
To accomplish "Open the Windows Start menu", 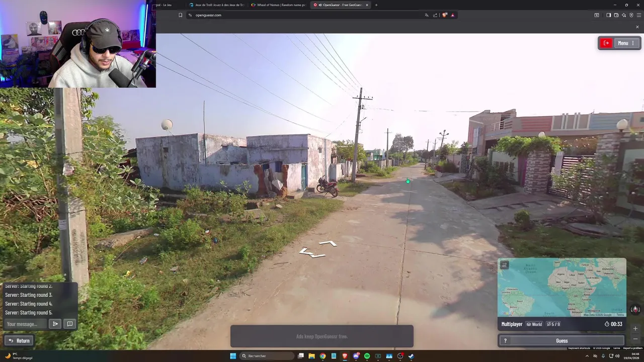I will (233, 356).
